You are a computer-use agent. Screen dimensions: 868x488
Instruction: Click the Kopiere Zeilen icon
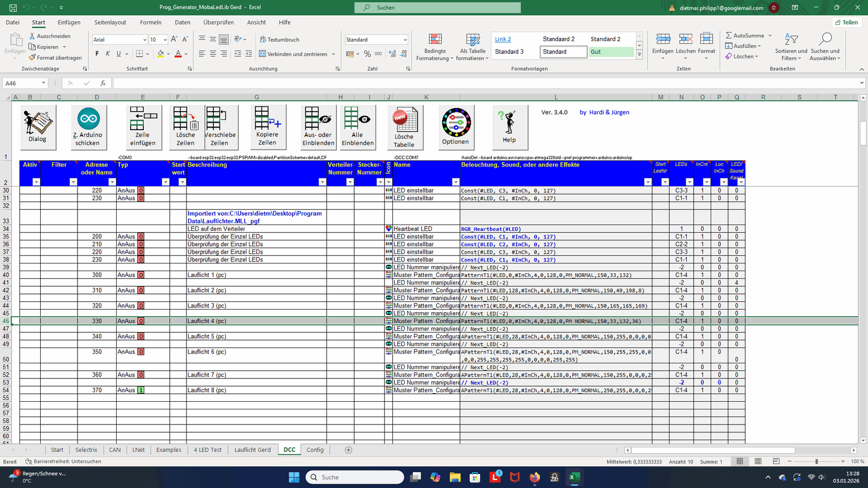(267, 126)
